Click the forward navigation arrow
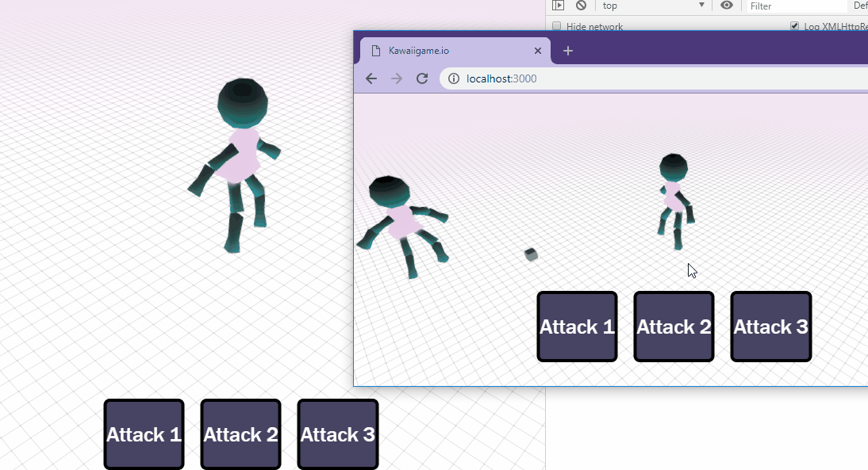The height and width of the screenshot is (470, 868). tap(397, 78)
